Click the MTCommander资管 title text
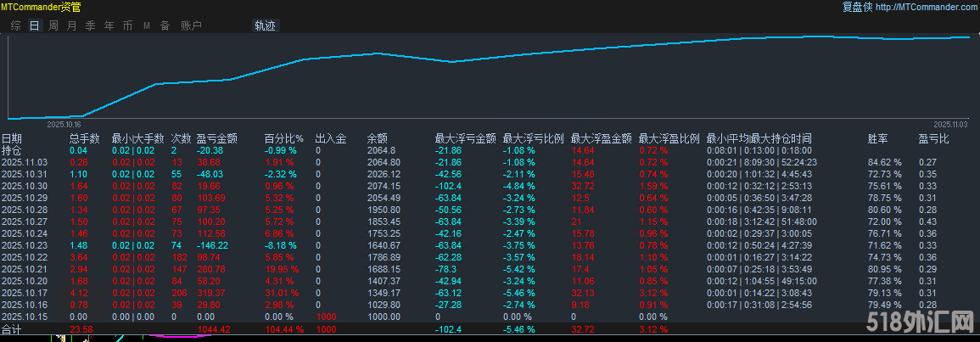This screenshot has height=342, width=980. point(41,7)
